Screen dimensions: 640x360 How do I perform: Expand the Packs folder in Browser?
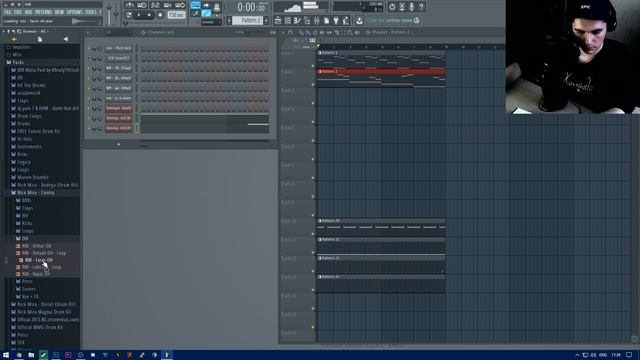point(18,62)
